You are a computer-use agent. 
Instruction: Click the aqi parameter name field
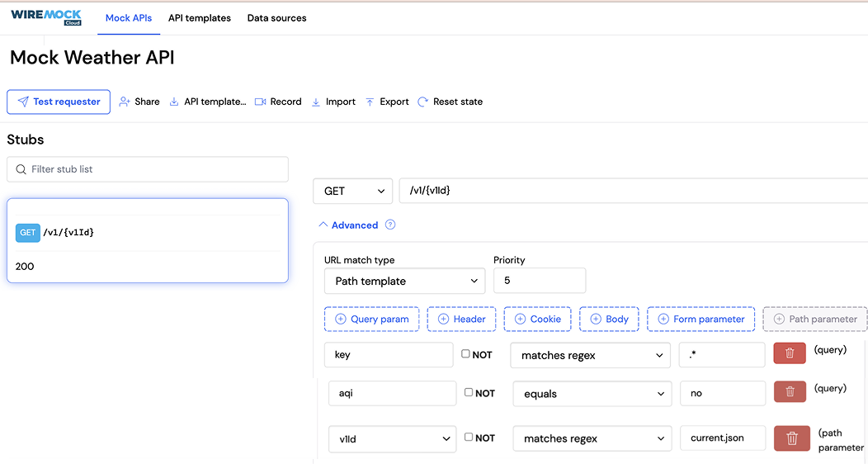pos(393,394)
